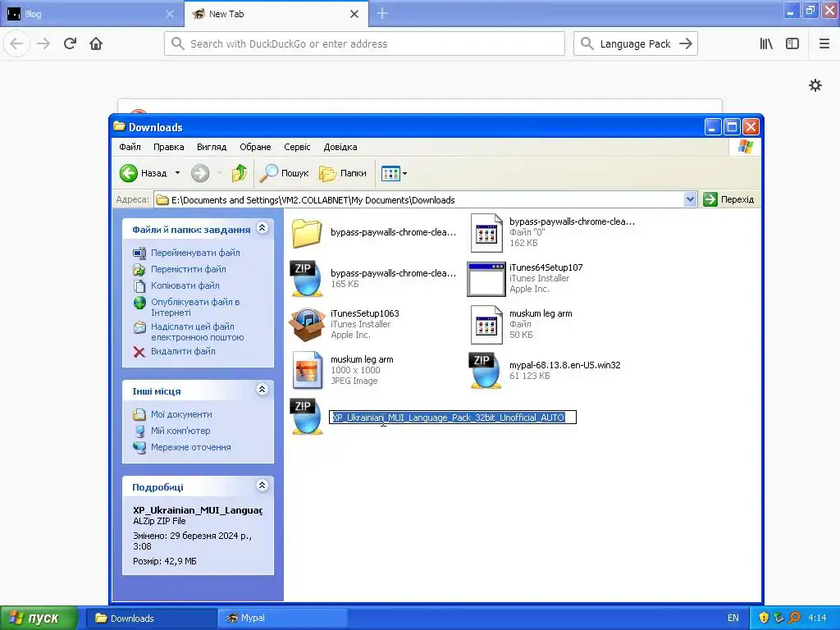Viewport: 840px width, 630px height.
Task: Select the iTunes64Setup107 installer icon
Action: point(486,279)
